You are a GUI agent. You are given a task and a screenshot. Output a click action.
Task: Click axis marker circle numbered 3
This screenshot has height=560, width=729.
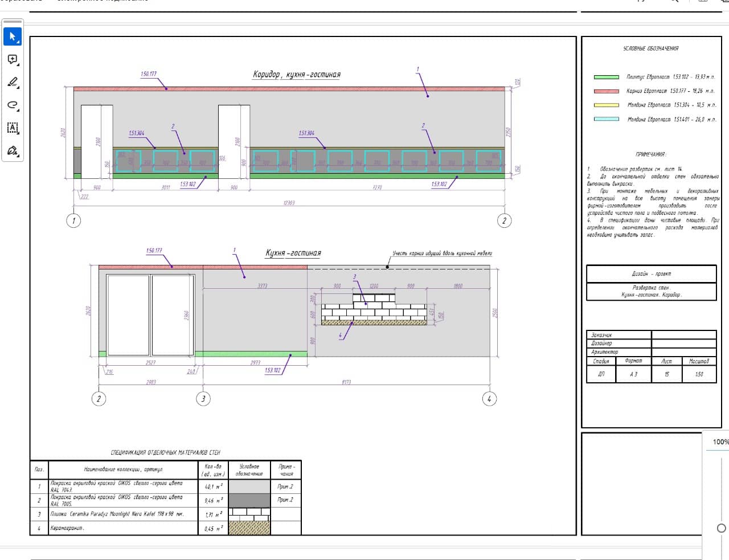tap(203, 399)
